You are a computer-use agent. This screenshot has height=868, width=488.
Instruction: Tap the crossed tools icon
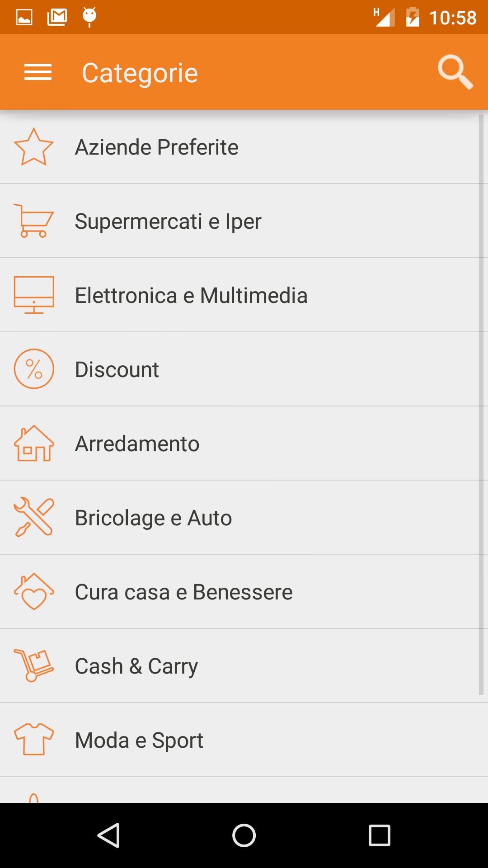pos(34,518)
